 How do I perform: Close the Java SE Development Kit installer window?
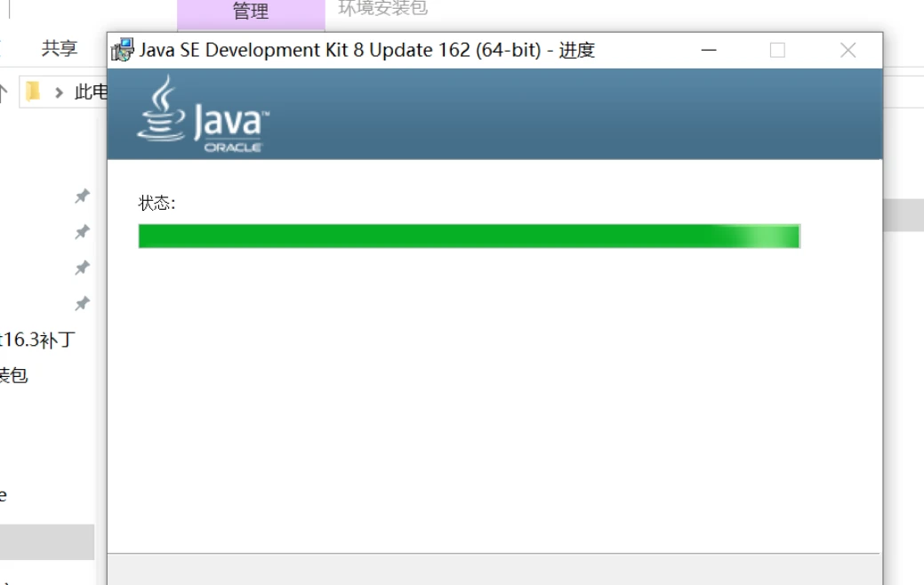coord(848,50)
